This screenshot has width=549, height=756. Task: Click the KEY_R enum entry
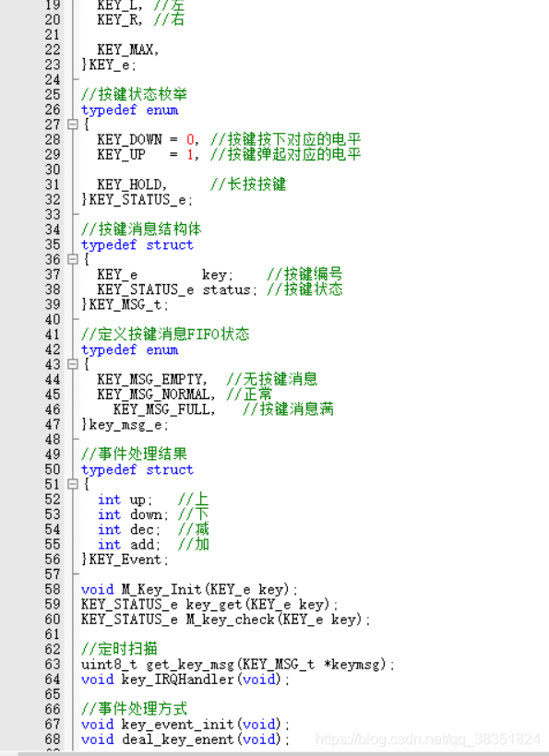point(120,20)
